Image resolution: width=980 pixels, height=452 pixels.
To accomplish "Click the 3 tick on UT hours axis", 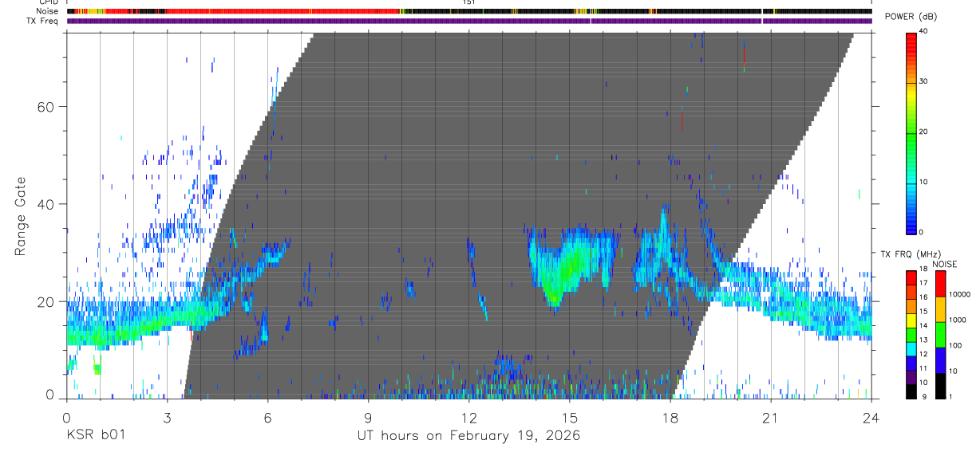I will point(168,417).
